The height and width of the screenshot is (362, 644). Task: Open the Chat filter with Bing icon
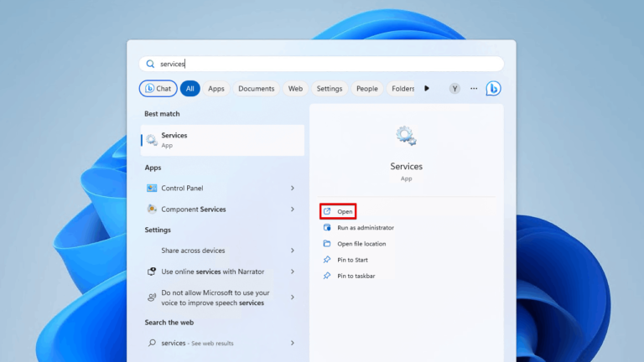[x=158, y=89]
